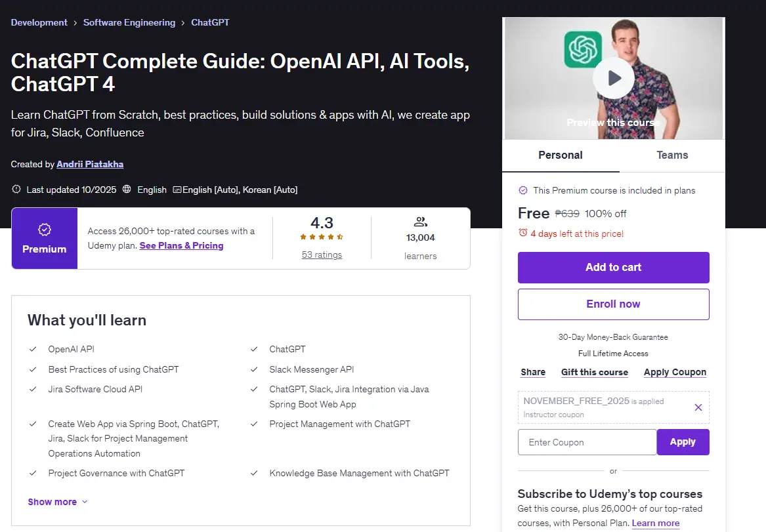Remove the applied NOVEMBER_FREE_2025 coupon
Viewport: 766px width, 532px height.
click(x=698, y=407)
